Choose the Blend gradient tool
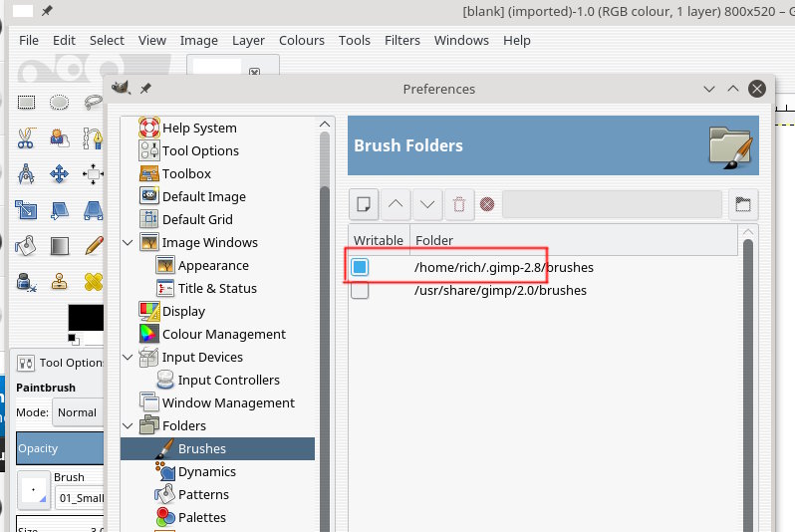This screenshot has width=795, height=532. (60, 246)
